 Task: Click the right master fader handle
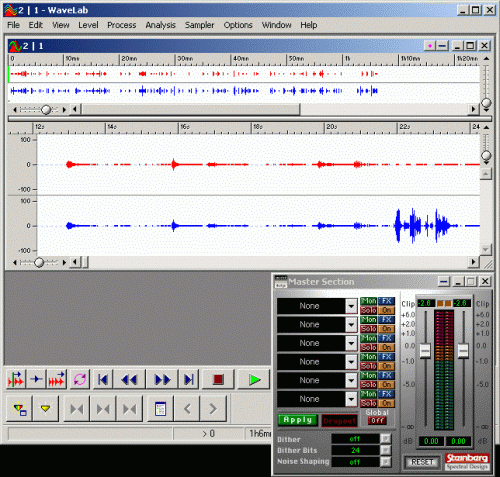[463, 351]
